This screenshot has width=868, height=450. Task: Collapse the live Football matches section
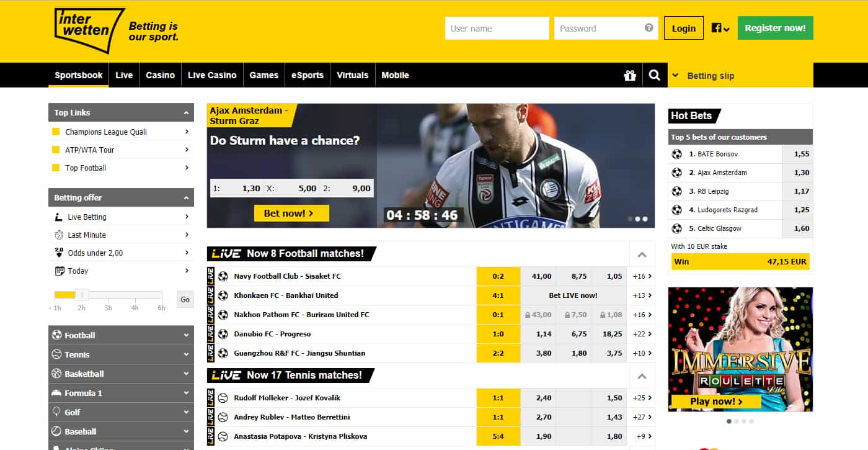[x=642, y=254]
